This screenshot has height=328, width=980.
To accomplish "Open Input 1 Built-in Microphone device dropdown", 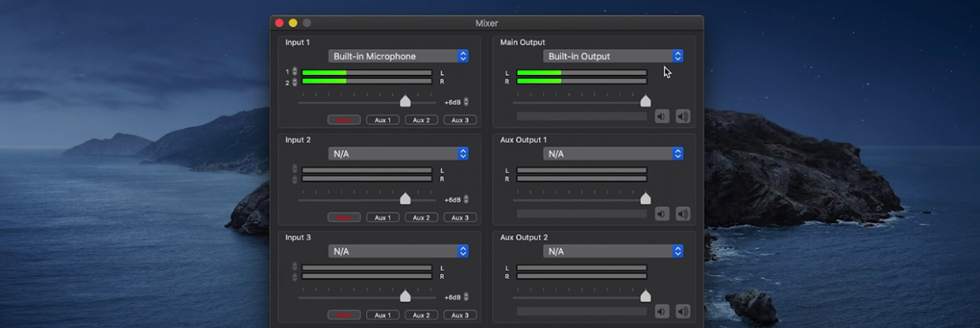I will click(x=398, y=56).
